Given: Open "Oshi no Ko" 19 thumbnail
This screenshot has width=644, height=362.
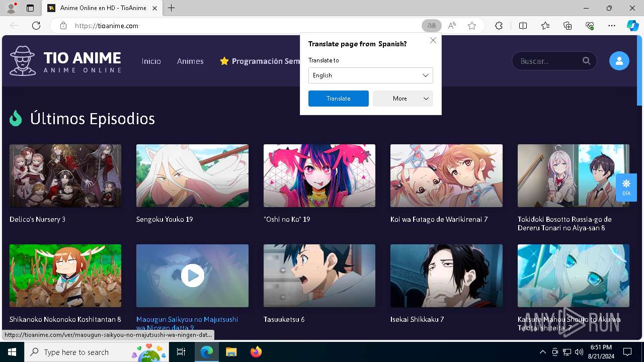Looking at the screenshot, I should click(319, 176).
